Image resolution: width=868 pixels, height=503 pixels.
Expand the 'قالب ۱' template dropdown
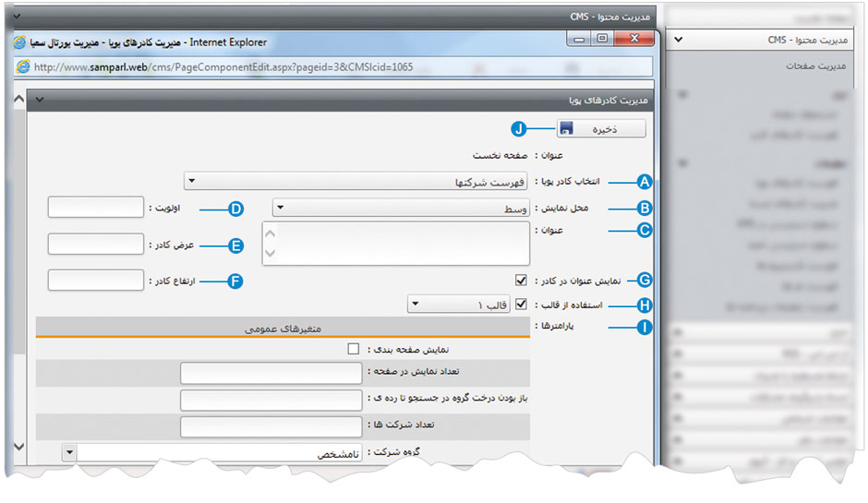458,304
